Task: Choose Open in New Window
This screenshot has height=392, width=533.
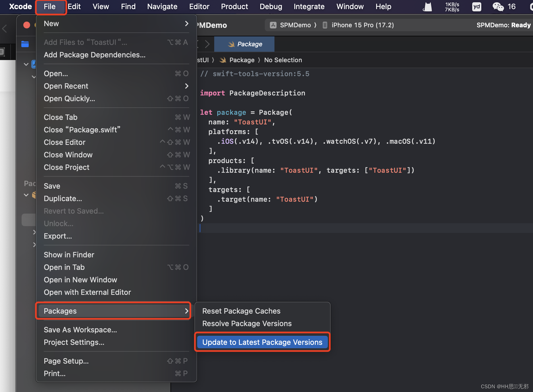Action: point(116,280)
